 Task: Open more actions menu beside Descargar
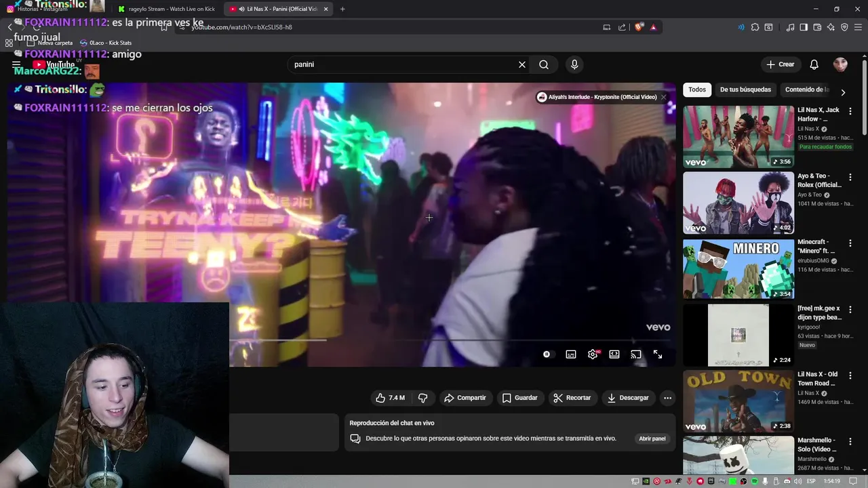tap(667, 398)
